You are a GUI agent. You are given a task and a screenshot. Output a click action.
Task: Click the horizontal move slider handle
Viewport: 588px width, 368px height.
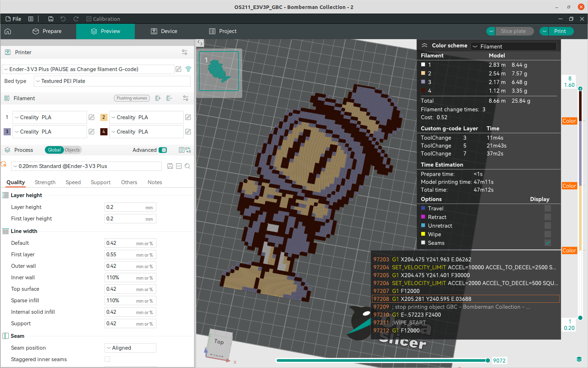click(x=488, y=360)
